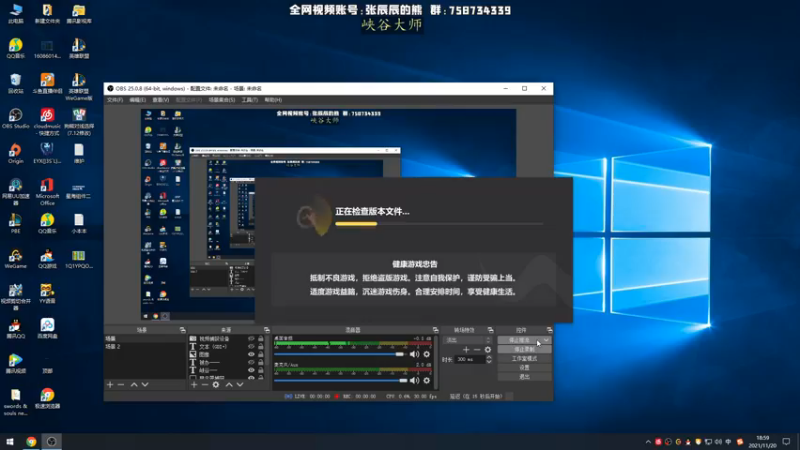
Task: Enable 工作室模式 studio mode button
Action: (x=524, y=359)
